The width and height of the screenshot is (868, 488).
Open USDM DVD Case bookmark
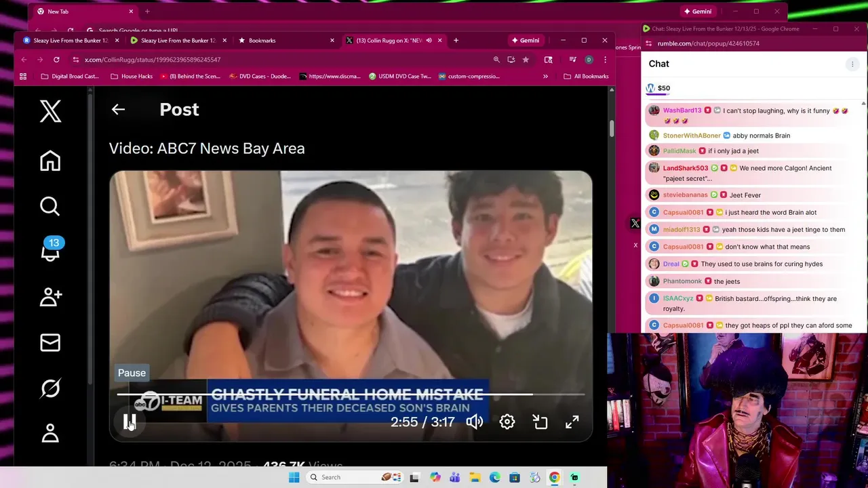[x=400, y=76]
